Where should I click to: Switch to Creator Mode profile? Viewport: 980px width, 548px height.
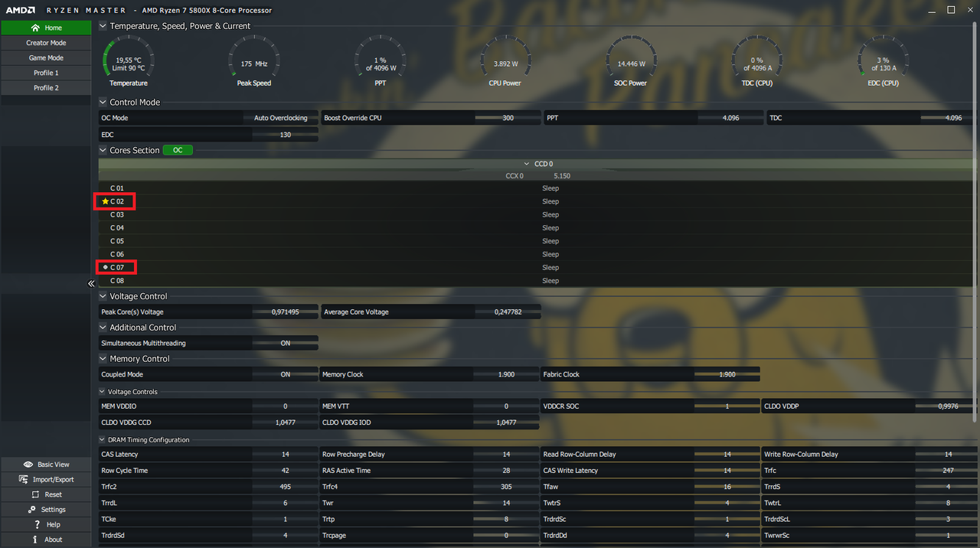(46, 43)
